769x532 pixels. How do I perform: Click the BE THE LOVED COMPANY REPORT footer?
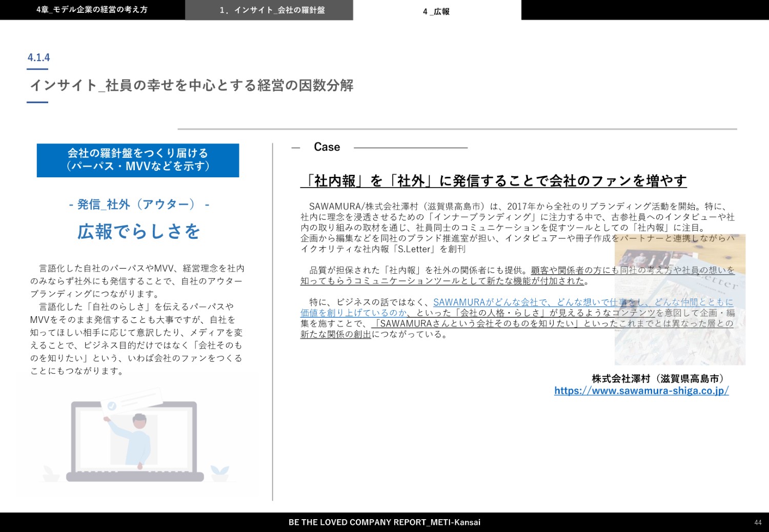click(x=385, y=522)
